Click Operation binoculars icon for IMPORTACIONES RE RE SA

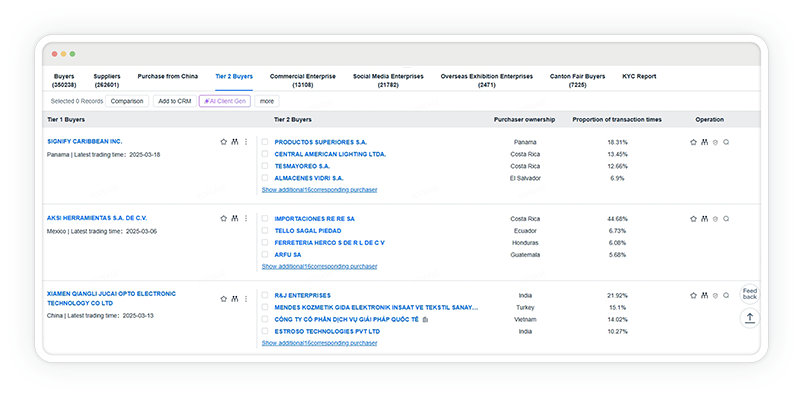705,218
